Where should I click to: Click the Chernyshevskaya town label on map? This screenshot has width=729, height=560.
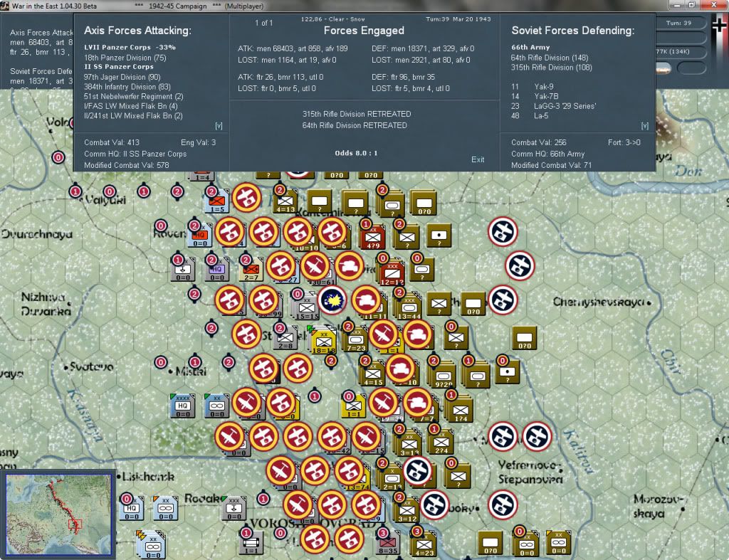click(599, 302)
